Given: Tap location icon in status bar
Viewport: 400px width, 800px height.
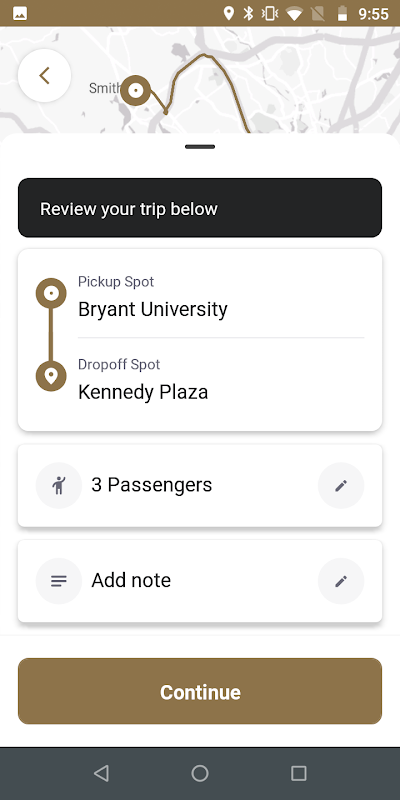Looking at the screenshot, I should 229,13.
